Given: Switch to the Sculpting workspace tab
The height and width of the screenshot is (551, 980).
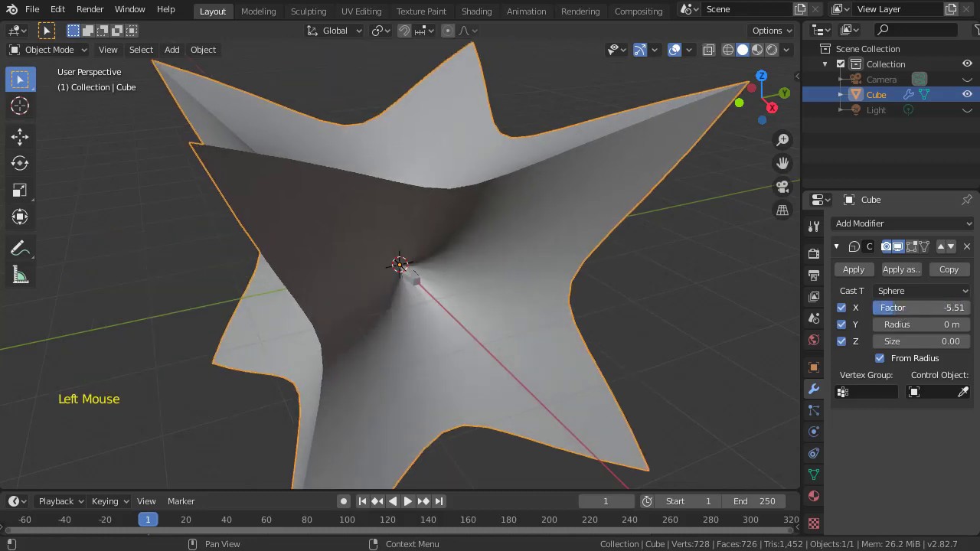Looking at the screenshot, I should click(309, 11).
